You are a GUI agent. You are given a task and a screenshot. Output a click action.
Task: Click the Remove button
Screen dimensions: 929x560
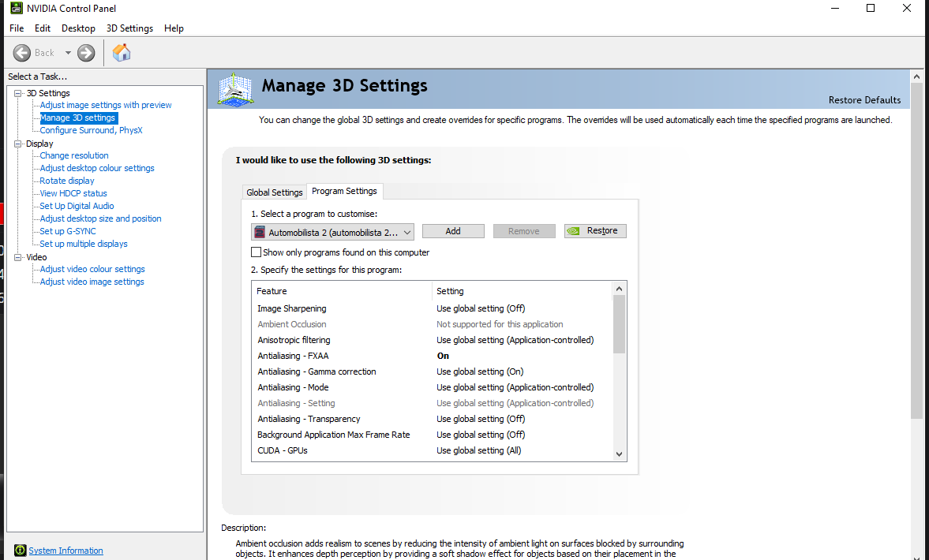(524, 231)
